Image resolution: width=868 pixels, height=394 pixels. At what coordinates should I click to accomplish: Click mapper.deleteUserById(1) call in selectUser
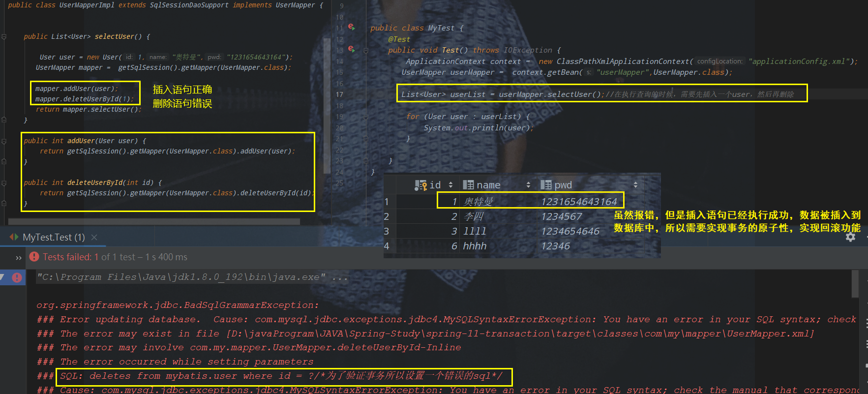tap(85, 99)
